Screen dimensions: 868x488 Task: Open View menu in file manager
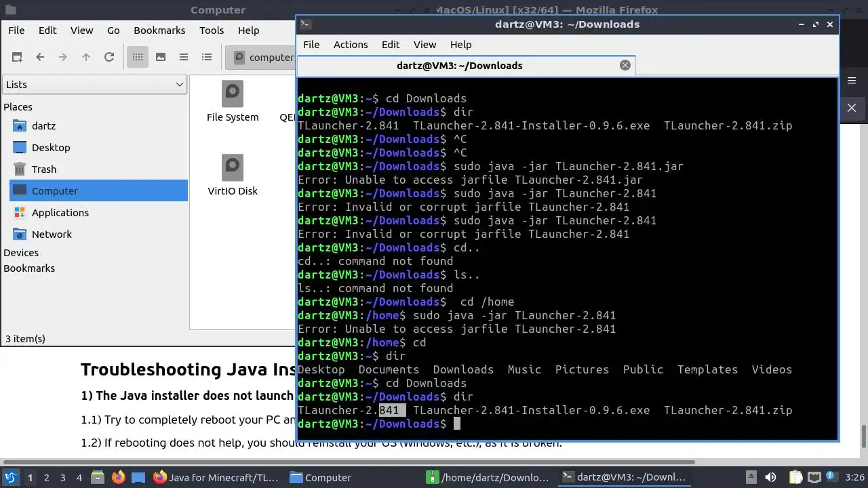[82, 30]
